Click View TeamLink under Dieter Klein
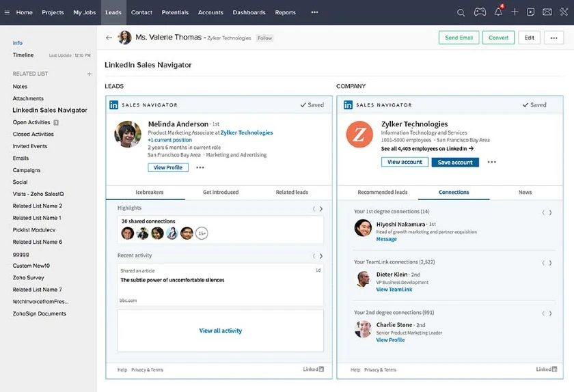This screenshot has height=392, width=574. coord(394,290)
